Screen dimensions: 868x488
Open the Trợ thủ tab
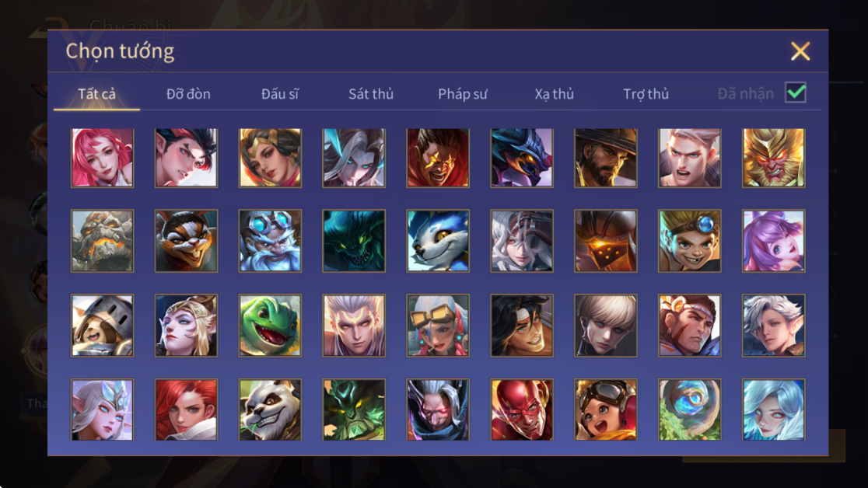(646, 94)
